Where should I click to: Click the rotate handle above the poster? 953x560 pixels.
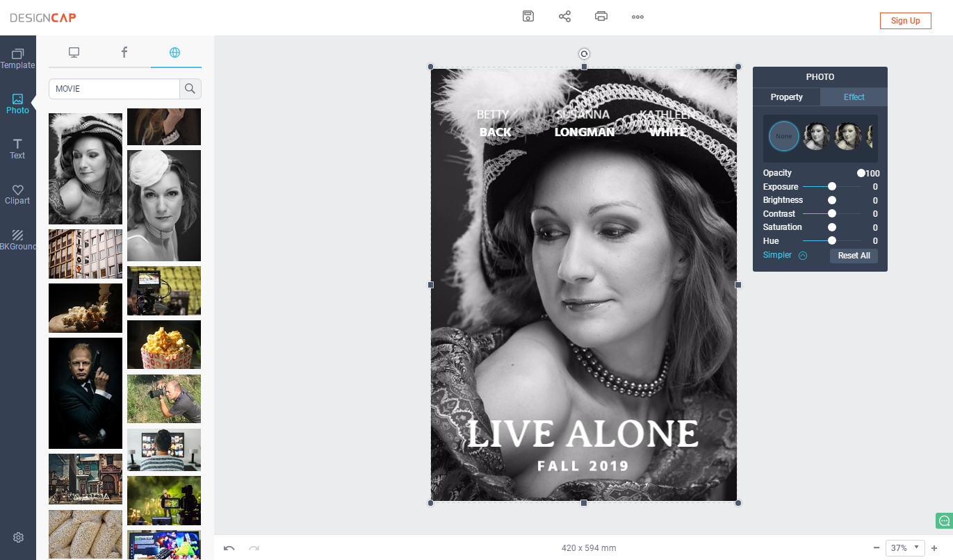584,54
